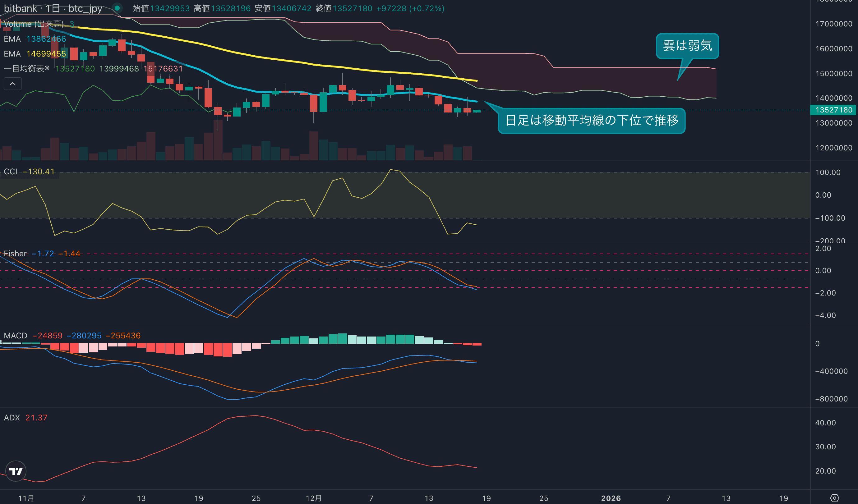Image resolution: width=858 pixels, height=504 pixels.
Task: Click the green market status dot
Action: [x=117, y=8]
